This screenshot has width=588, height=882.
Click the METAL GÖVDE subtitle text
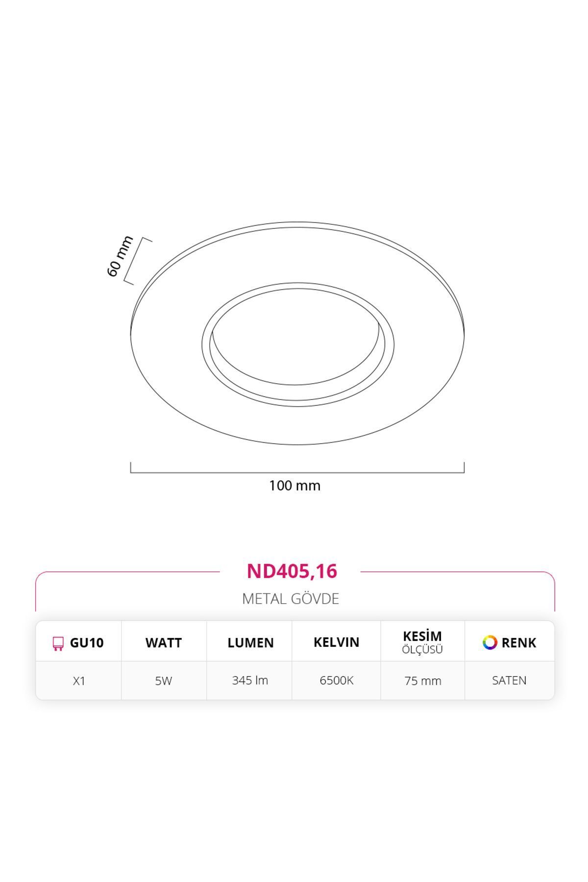click(x=291, y=599)
